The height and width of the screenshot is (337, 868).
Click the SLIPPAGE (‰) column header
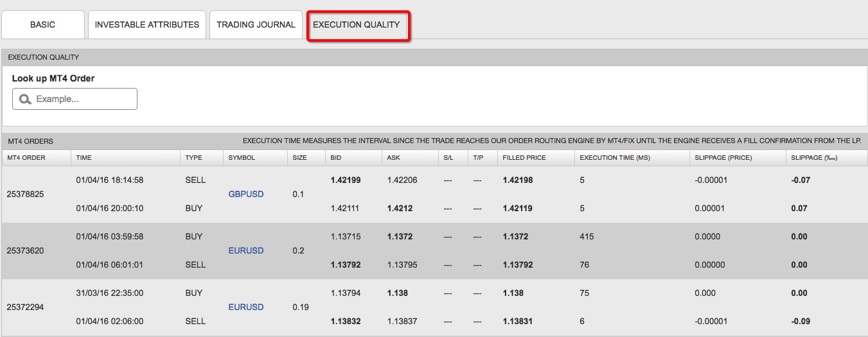pos(827,158)
